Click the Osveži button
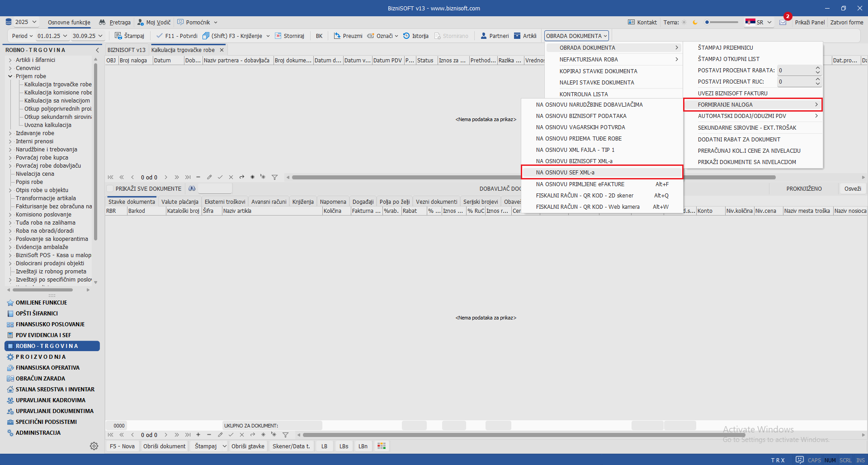The image size is (868, 465). (x=853, y=188)
